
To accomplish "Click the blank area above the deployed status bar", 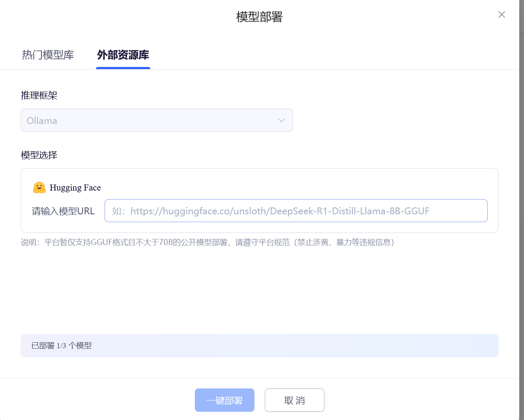I will 259,294.
